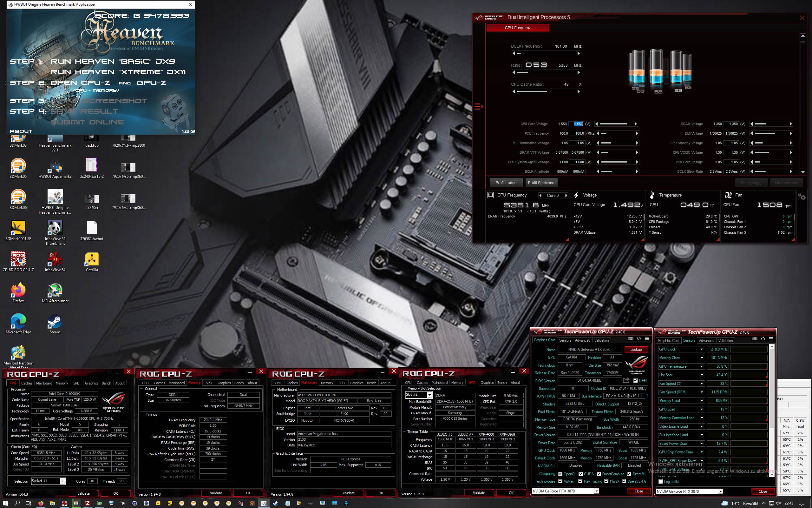Image resolution: width=812 pixels, height=508 pixels.
Task: Toggle the OpenCL checkbox in GPU-Z
Action: pyautogui.click(x=560, y=474)
